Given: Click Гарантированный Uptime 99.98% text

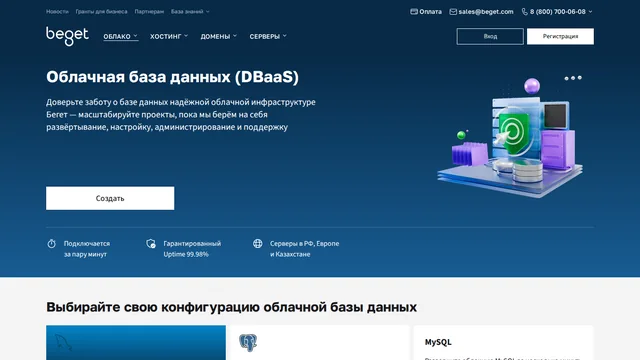Looking at the screenshot, I should (x=192, y=249).
